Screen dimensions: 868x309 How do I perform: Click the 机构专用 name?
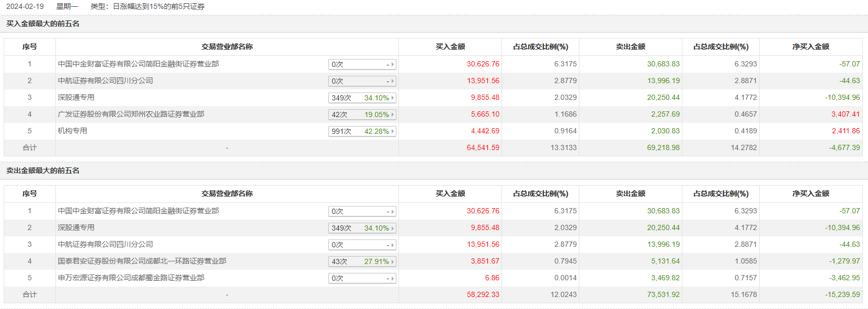point(72,131)
